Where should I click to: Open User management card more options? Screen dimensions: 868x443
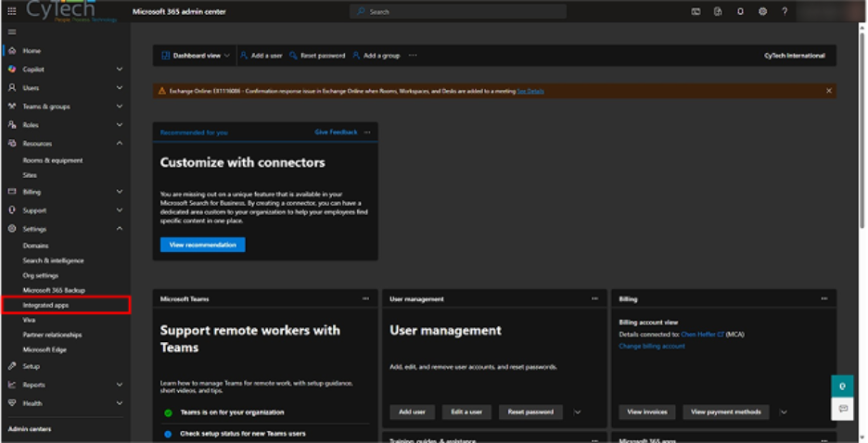tap(595, 298)
